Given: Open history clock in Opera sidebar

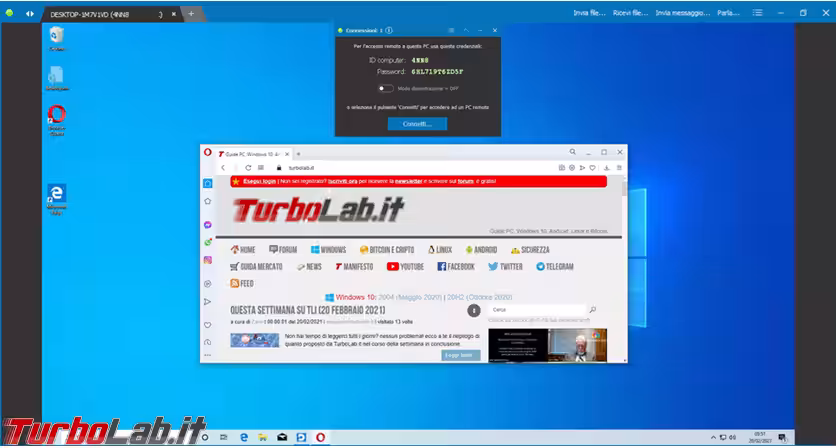Looking at the screenshot, I should click(x=208, y=342).
